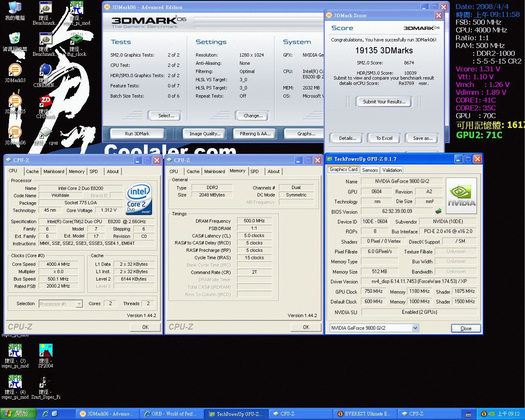Viewport: 525px width, 420px height.
Task: Open the SP2004 desktop shortcut
Action: 45,355
